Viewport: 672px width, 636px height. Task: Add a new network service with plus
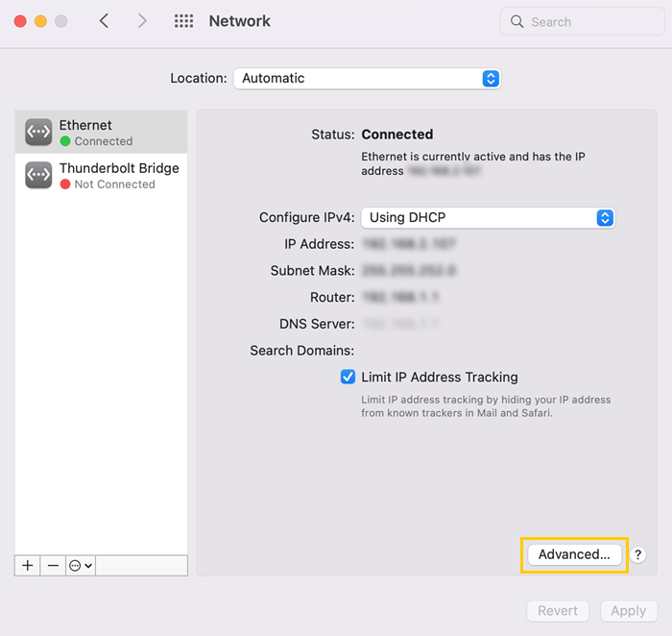[x=28, y=566]
